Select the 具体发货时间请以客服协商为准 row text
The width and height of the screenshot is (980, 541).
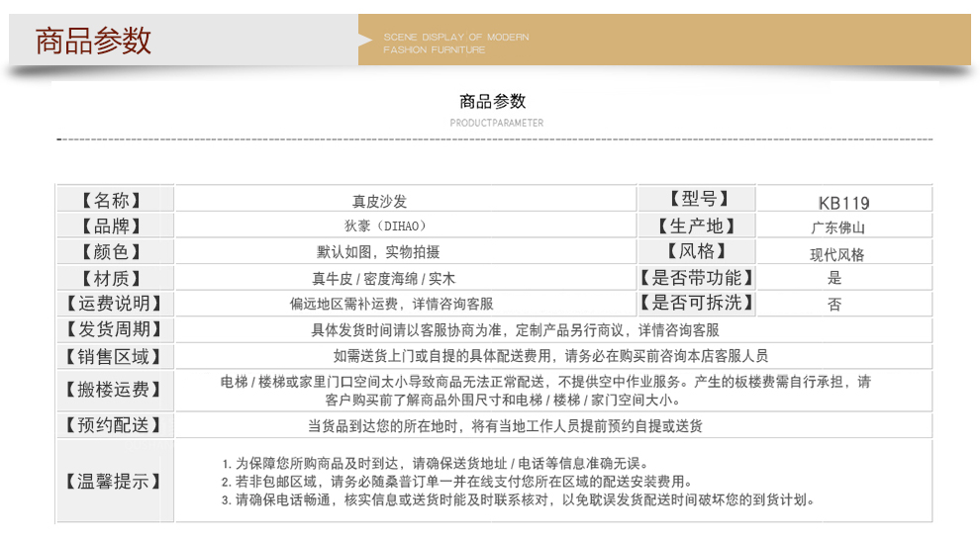[515, 330]
